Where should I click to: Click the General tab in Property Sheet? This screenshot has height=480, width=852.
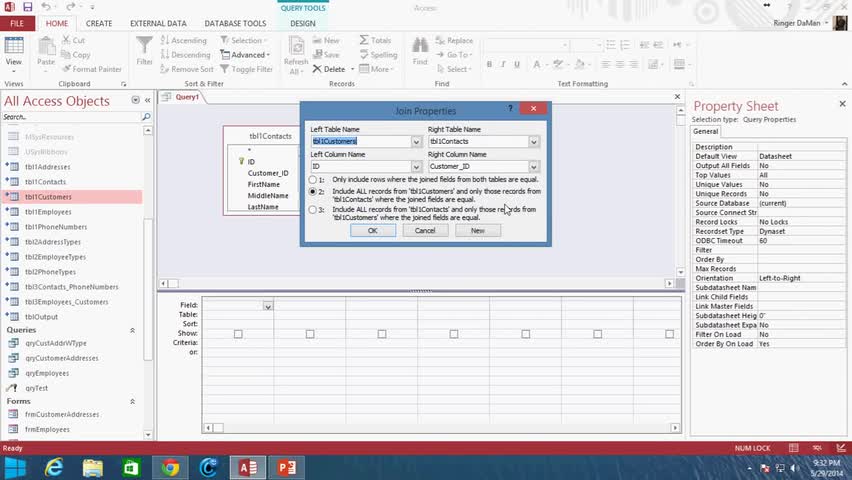pos(705,132)
